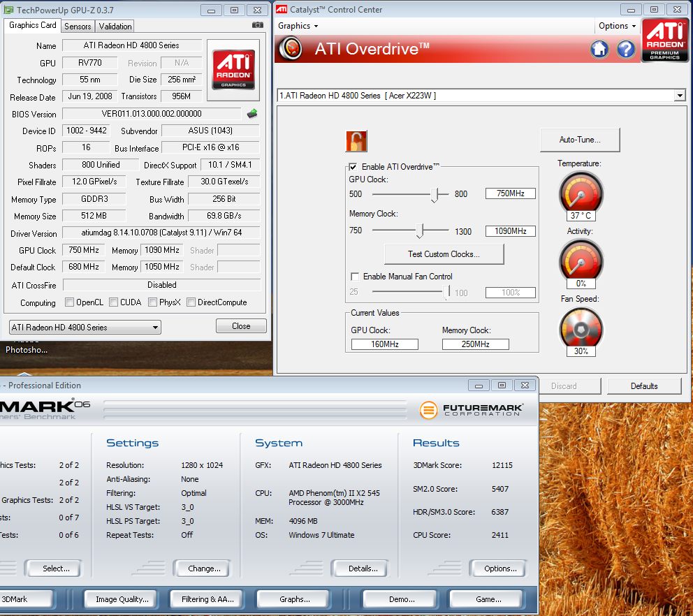Click the 3DMark Image Quality button
Screen dimensions: 693x616
coord(121,599)
